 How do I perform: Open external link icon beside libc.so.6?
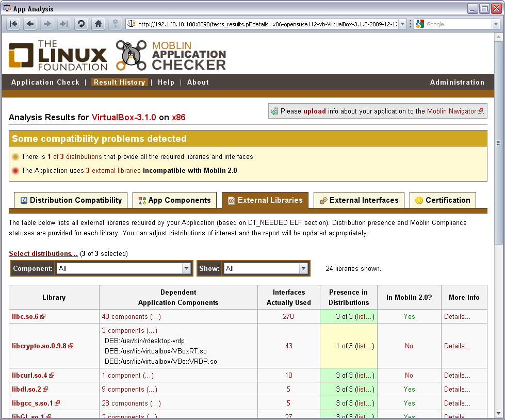tap(43, 316)
